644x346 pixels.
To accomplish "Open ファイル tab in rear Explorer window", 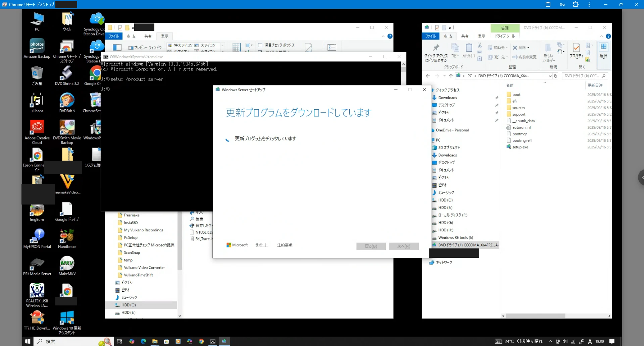I will pos(114,36).
